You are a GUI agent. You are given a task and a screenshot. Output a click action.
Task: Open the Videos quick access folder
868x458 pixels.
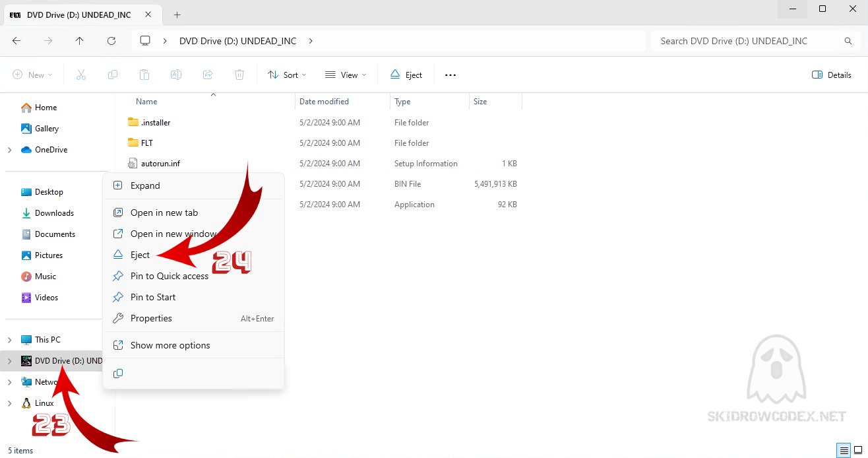[40, 298]
